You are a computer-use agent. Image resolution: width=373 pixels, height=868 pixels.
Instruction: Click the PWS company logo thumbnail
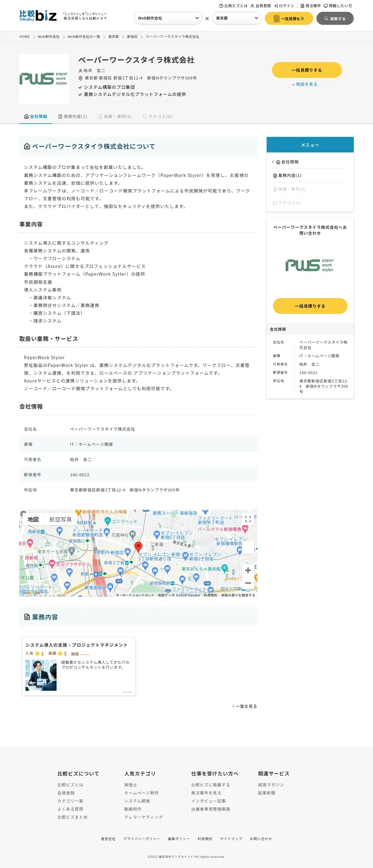[44, 79]
